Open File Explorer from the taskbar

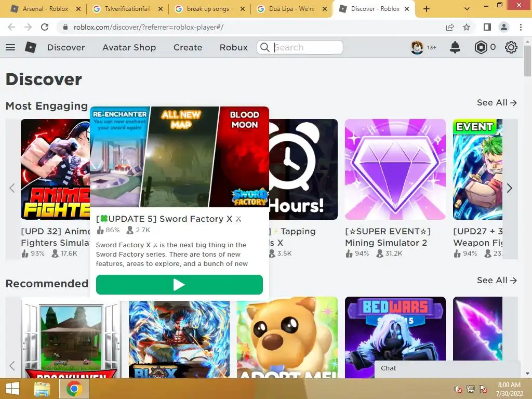point(42,389)
